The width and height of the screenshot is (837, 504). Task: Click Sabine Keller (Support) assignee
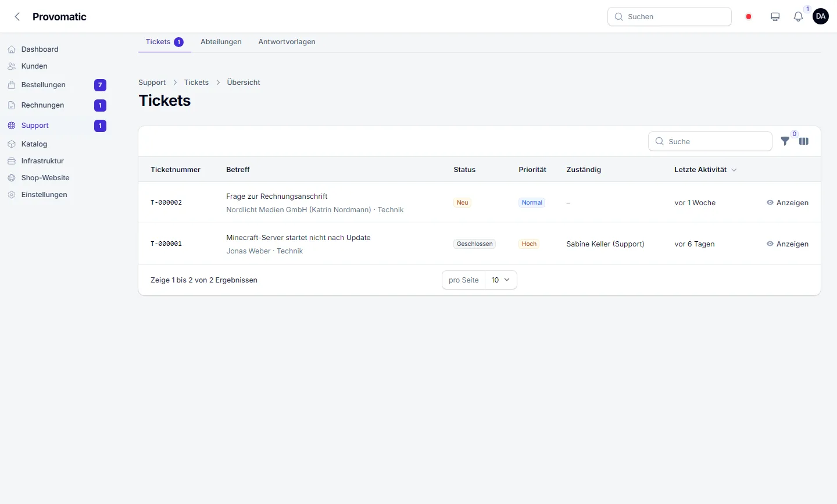(x=605, y=244)
